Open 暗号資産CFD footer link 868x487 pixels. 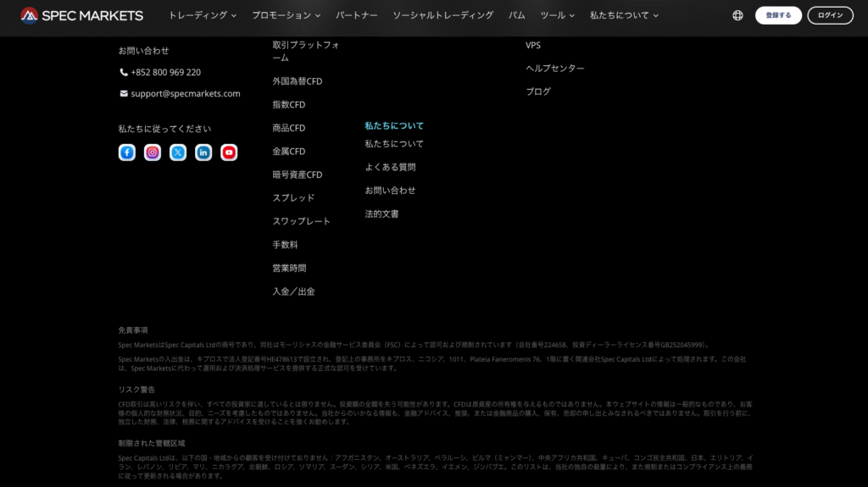pyautogui.click(x=298, y=174)
